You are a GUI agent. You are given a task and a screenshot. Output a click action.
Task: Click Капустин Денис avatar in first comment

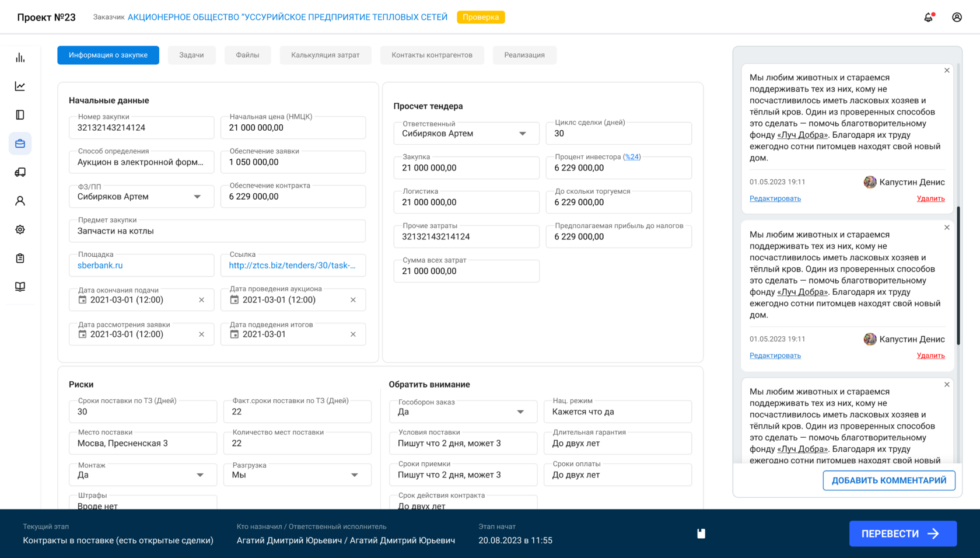point(870,182)
